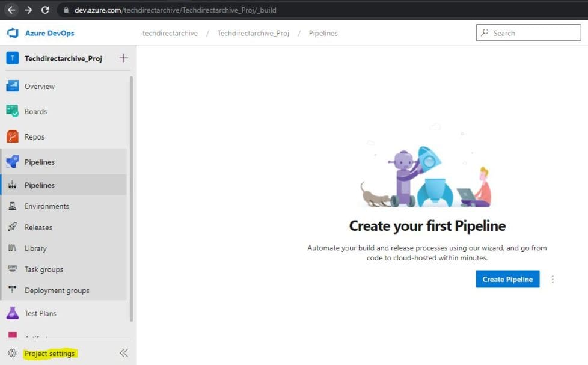Image resolution: width=588 pixels, height=365 pixels.
Task: Click the Task groups icon
Action: click(x=13, y=269)
